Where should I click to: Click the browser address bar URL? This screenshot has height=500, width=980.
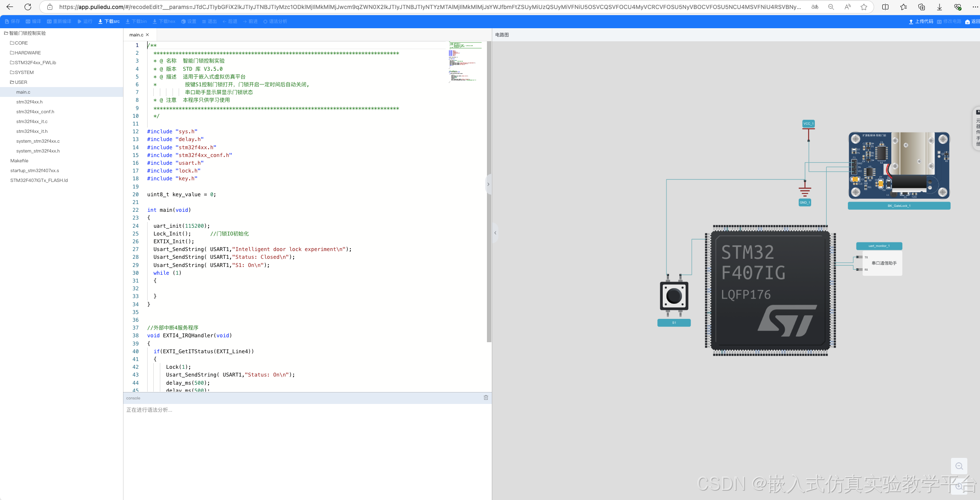[x=429, y=7]
